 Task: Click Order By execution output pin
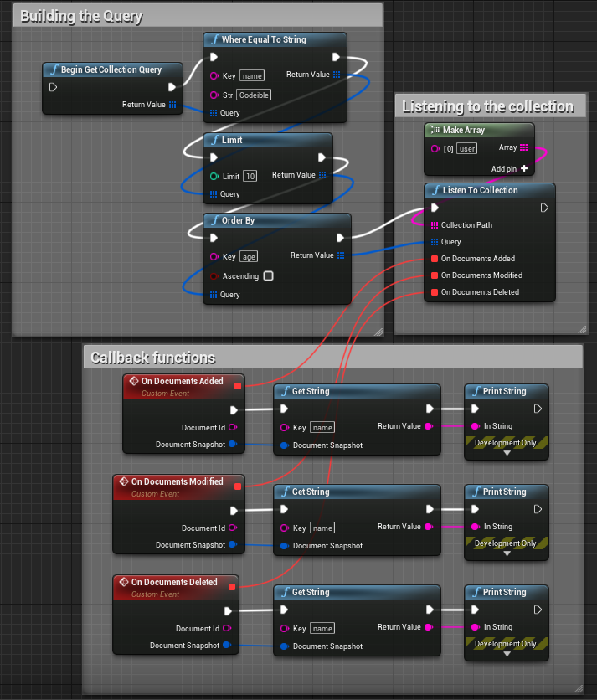click(x=340, y=238)
